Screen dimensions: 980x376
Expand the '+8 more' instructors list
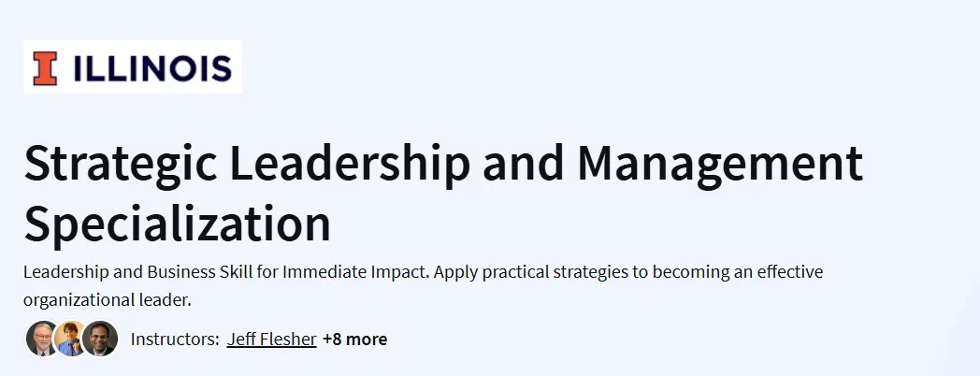click(x=355, y=340)
